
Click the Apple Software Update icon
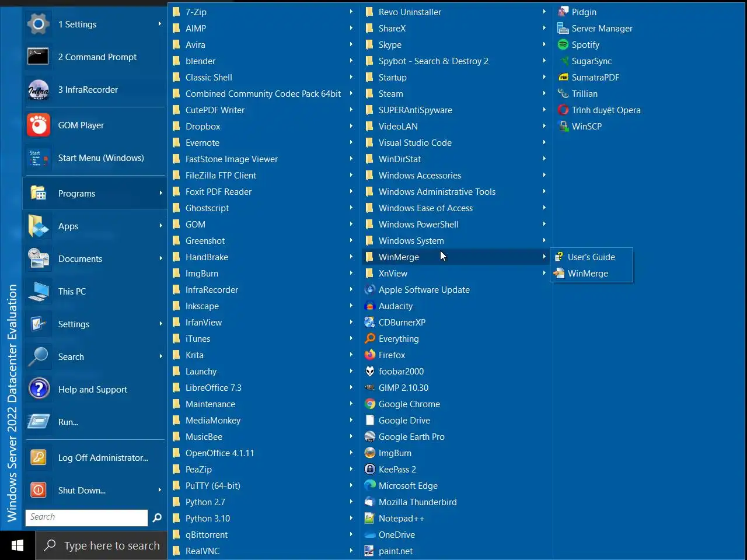point(369,289)
